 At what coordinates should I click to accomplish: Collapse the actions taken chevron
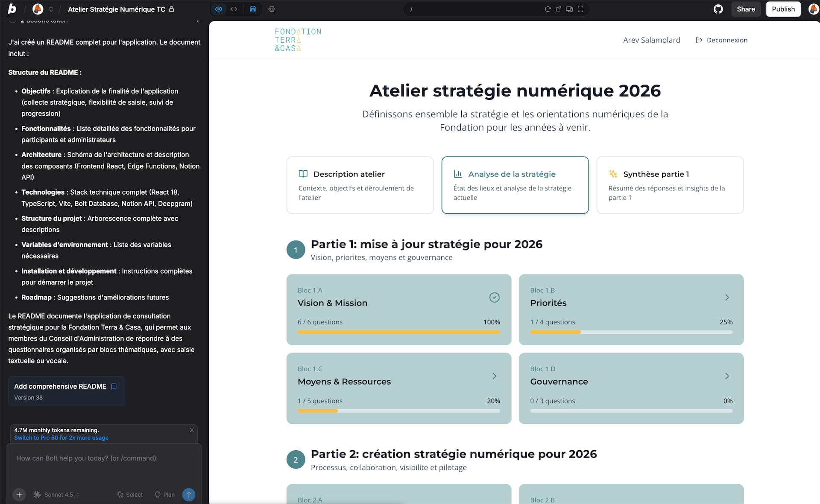[x=197, y=20]
